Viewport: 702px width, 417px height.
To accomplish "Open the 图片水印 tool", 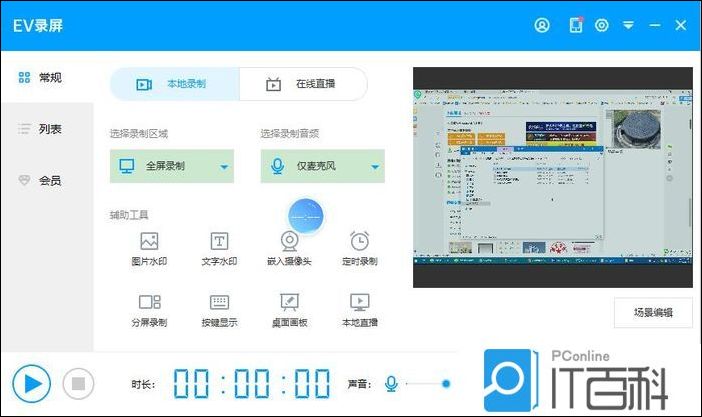I will [149, 249].
